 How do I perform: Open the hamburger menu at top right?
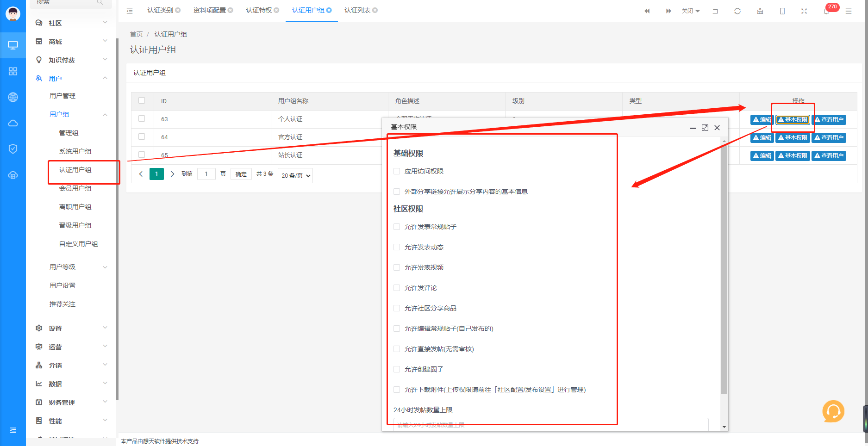pos(849,11)
